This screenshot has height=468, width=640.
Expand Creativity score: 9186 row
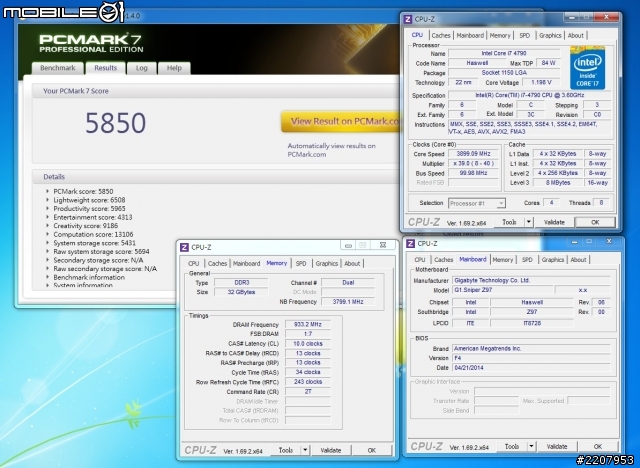point(86,226)
